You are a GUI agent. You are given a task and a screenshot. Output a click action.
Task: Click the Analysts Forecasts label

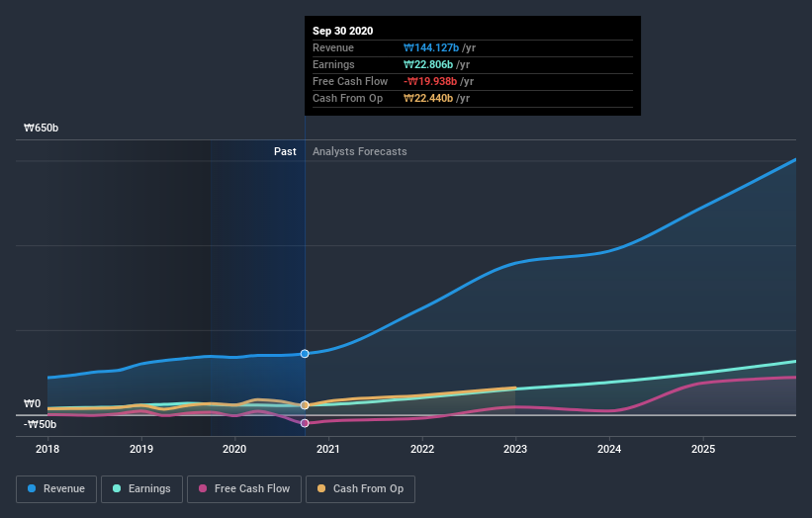[x=359, y=151]
